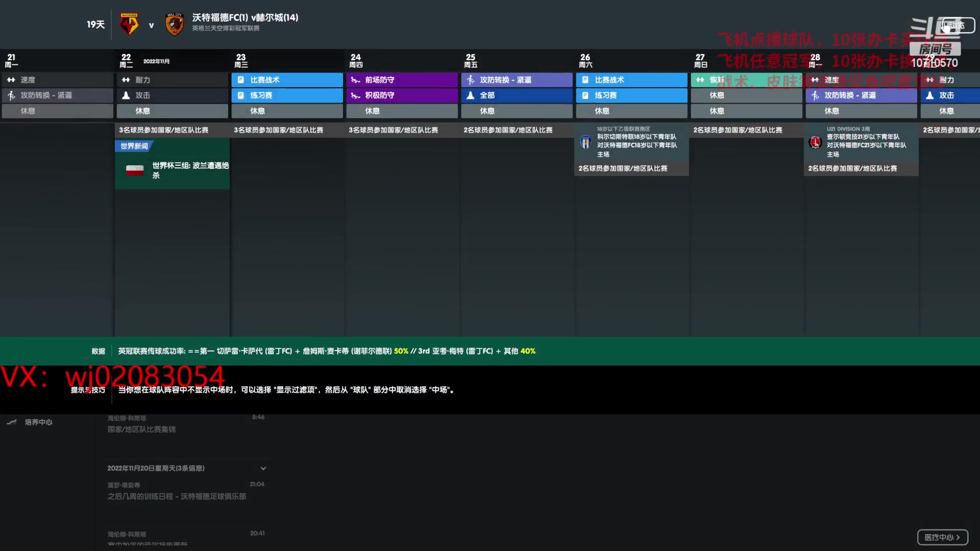Select Sunday 27 recovery session

point(746,80)
